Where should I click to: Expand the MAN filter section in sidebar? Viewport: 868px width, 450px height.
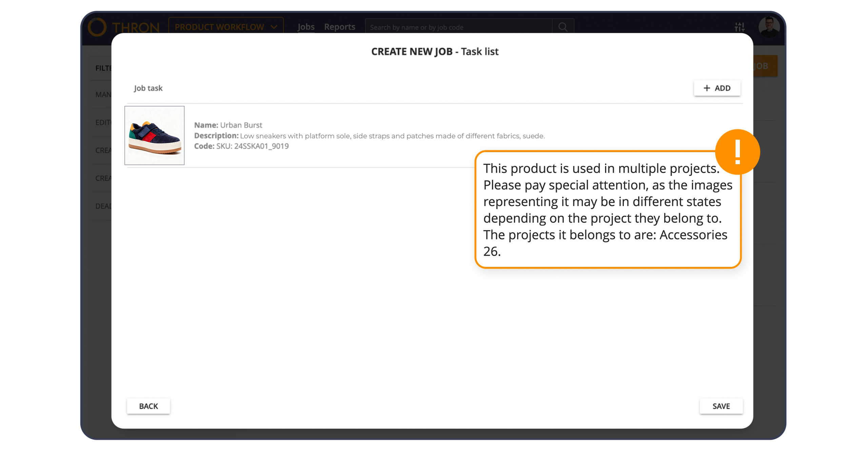(x=103, y=94)
